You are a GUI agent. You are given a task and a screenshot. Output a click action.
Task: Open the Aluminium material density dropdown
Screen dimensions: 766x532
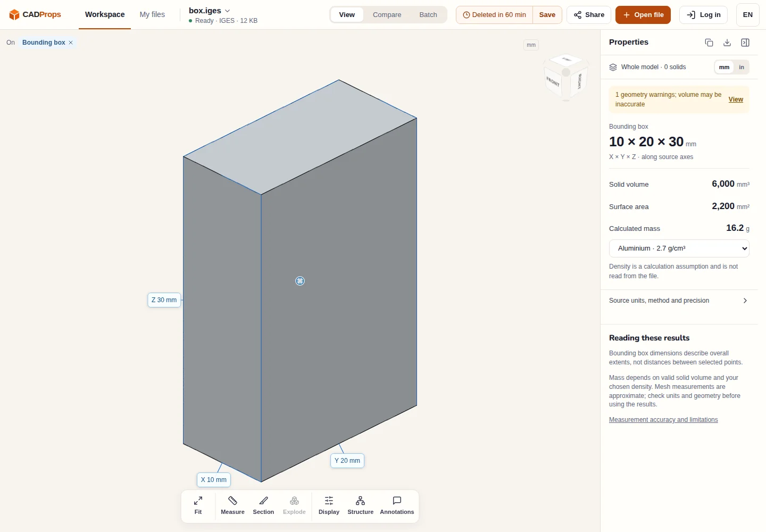pyautogui.click(x=679, y=248)
